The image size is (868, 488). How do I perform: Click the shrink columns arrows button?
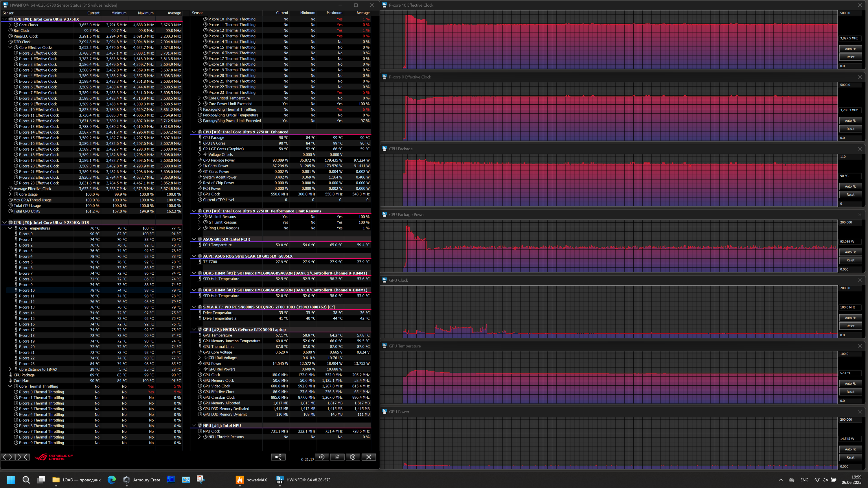coord(22,457)
